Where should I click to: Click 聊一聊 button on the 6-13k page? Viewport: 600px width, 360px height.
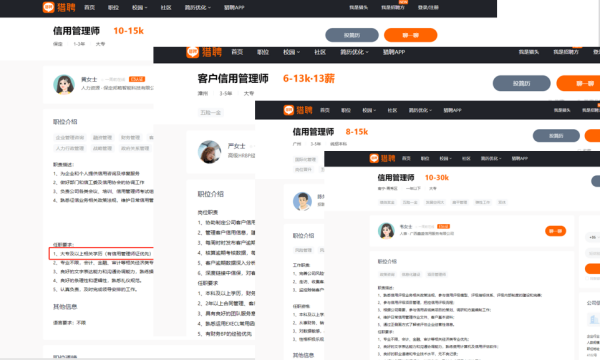click(578, 83)
